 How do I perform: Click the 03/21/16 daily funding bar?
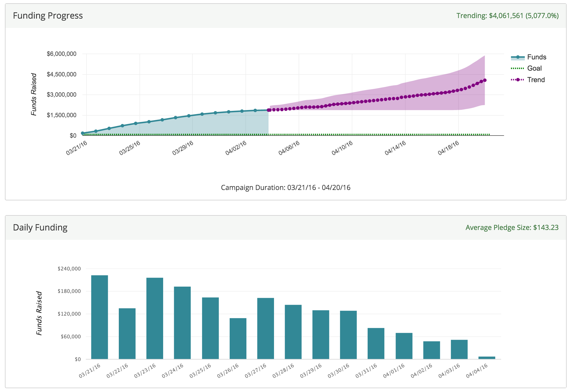(99, 317)
